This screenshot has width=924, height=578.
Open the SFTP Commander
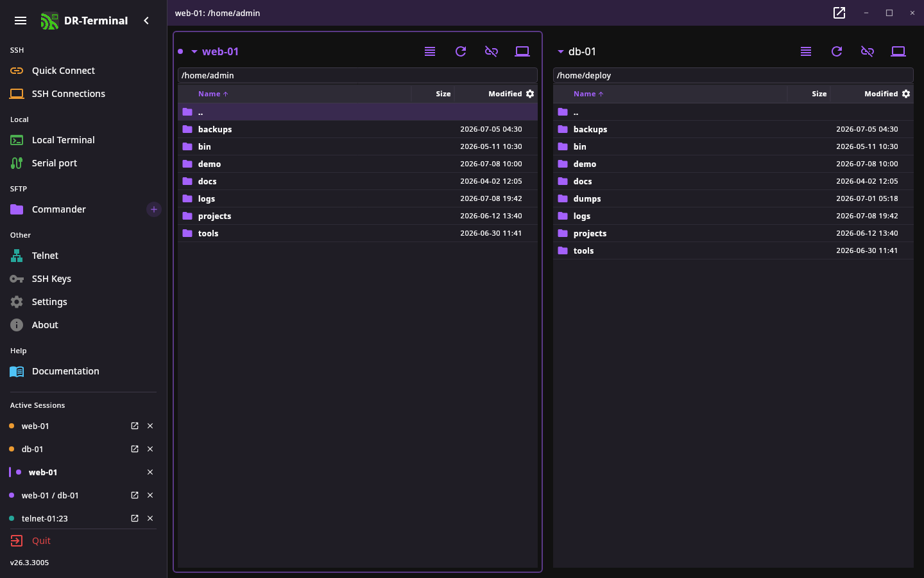74,209
